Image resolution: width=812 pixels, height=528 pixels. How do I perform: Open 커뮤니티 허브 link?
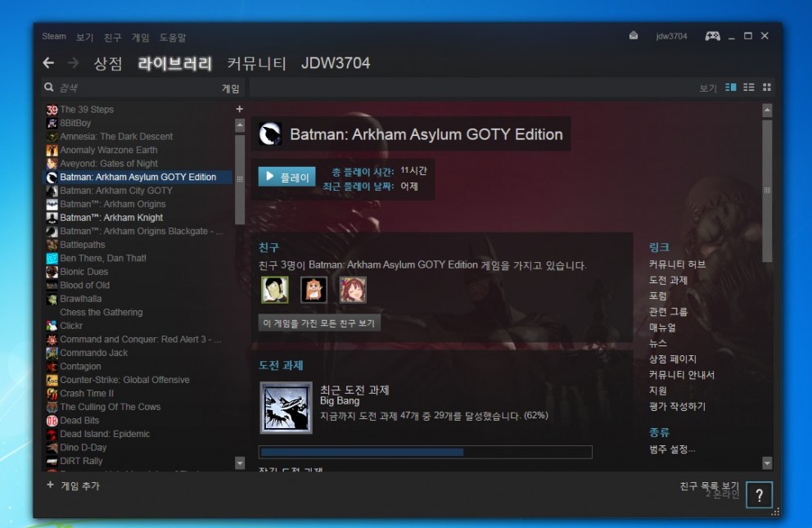(x=678, y=264)
